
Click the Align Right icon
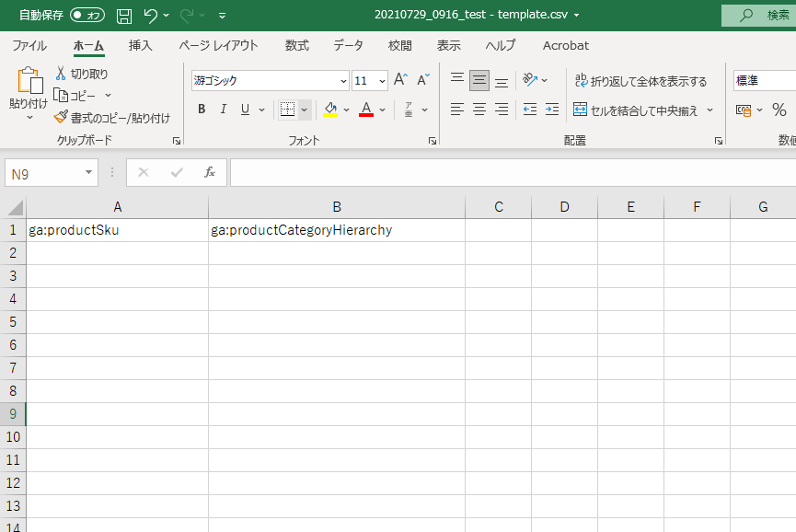[502, 110]
